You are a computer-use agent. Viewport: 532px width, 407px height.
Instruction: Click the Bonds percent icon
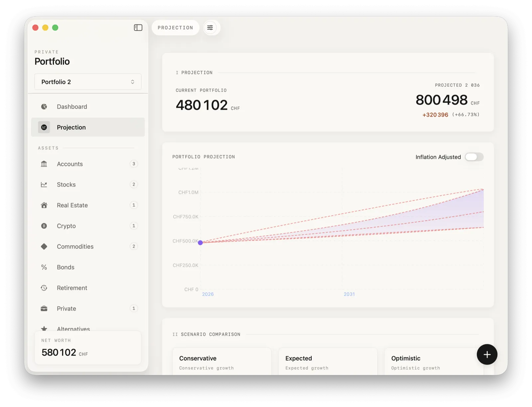(x=44, y=267)
